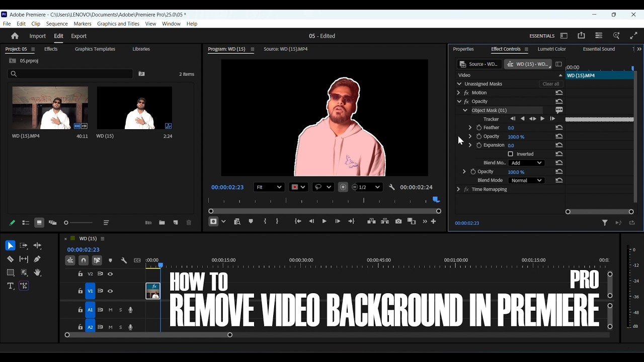Viewport: 644px width, 362px height.
Task: Select the Rectangle tool
Action: tap(10, 273)
